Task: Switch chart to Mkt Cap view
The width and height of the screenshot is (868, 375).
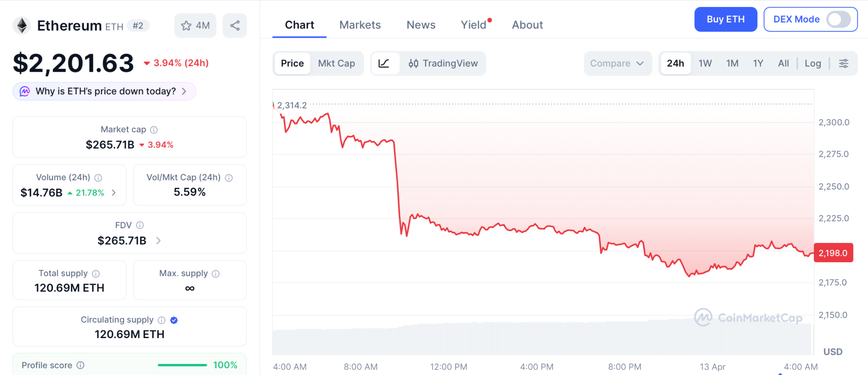Action: [337, 64]
